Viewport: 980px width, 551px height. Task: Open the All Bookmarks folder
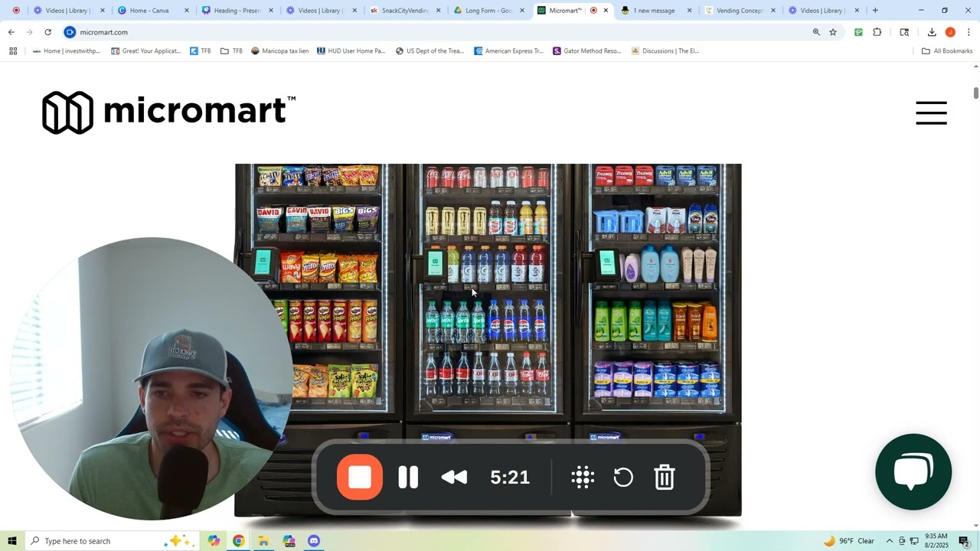[947, 51]
